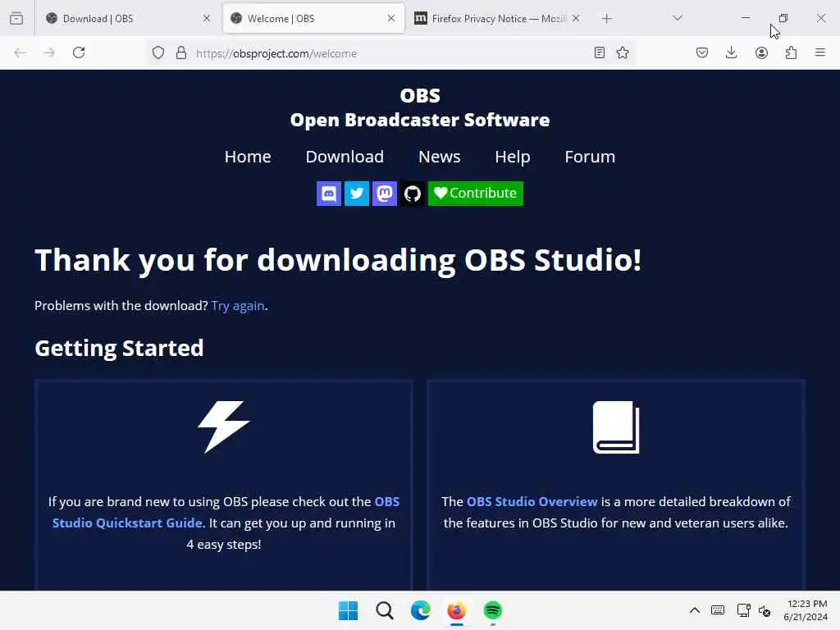Click the OBS site title heading
This screenshot has height=630, width=840.
click(420, 107)
